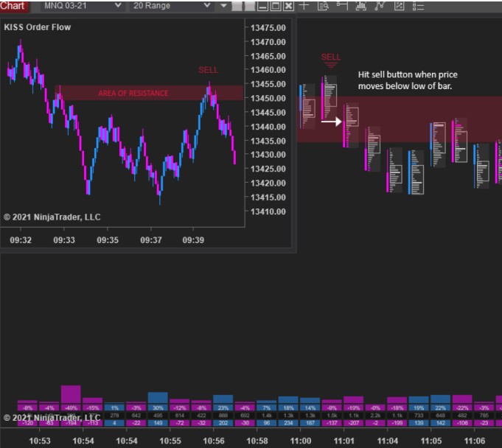Expand the small arrow dropdown after interval selector
The width and height of the screenshot is (502, 448).
coord(224,6)
